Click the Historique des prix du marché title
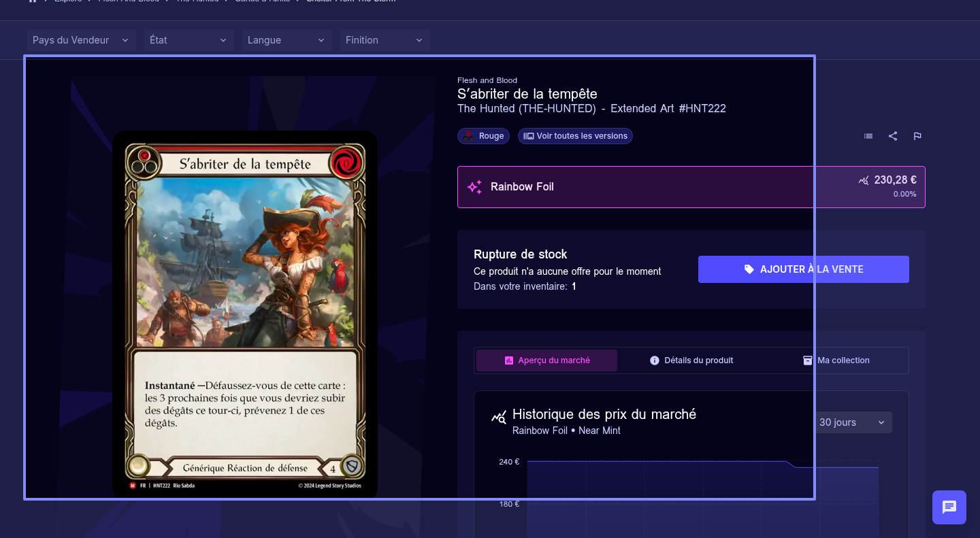 coord(604,414)
